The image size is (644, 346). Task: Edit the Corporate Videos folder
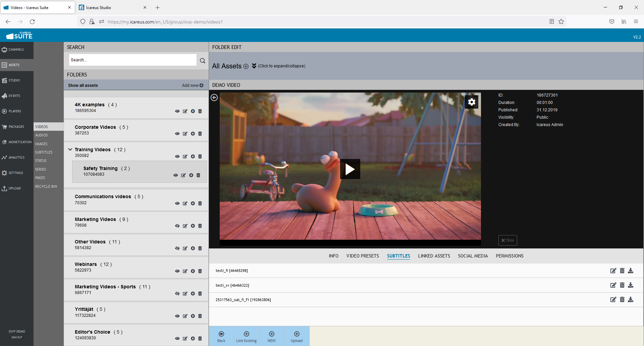tap(185, 134)
